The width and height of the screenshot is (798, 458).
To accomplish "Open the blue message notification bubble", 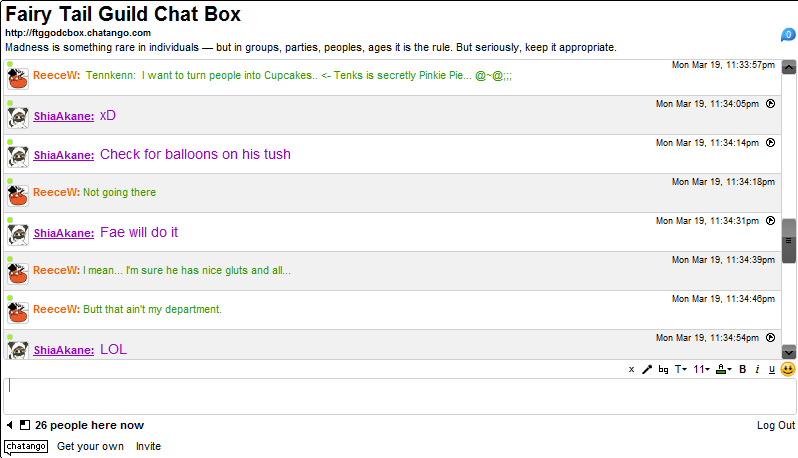I will pyautogui.click(x=788, y=36).
